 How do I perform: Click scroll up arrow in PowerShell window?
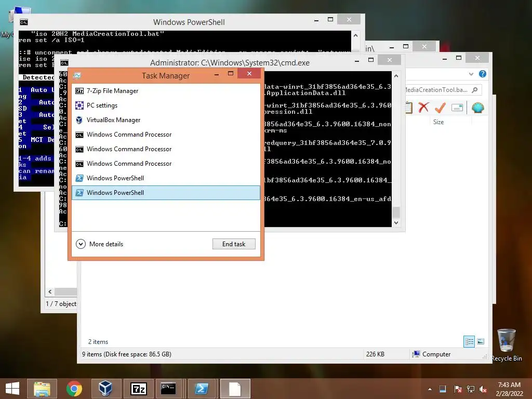(355, 35)
